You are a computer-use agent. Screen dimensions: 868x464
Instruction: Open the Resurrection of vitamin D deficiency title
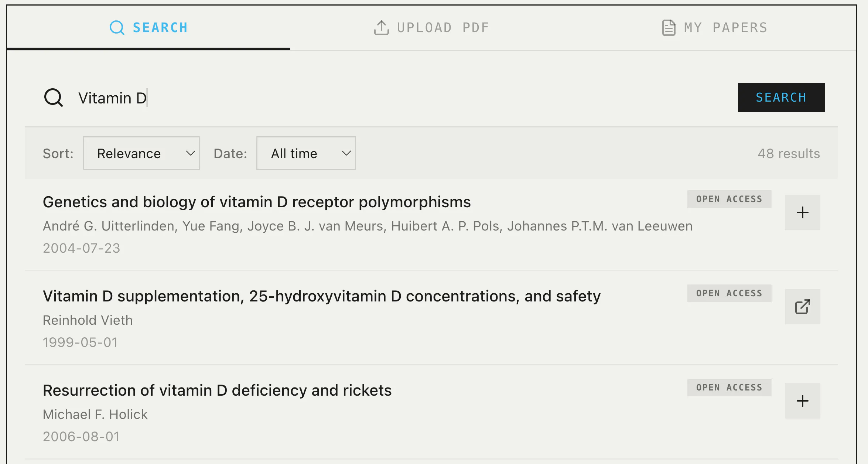click(217, 390)
